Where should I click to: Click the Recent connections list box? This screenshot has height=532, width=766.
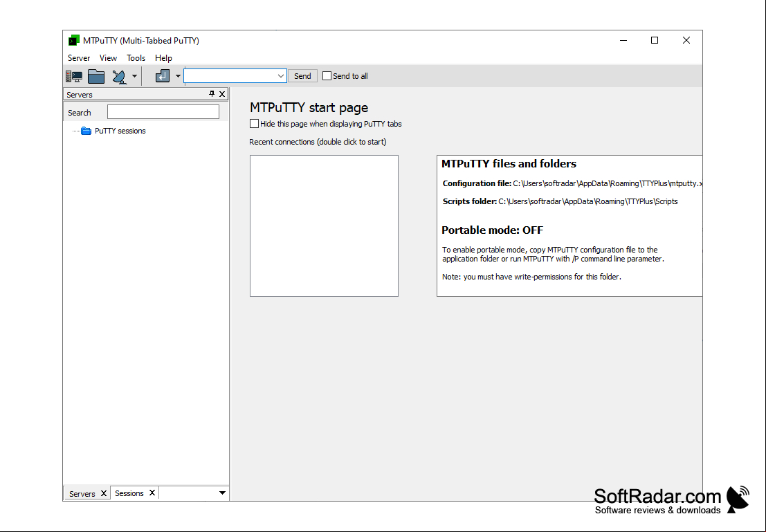(x=324, y=226)
